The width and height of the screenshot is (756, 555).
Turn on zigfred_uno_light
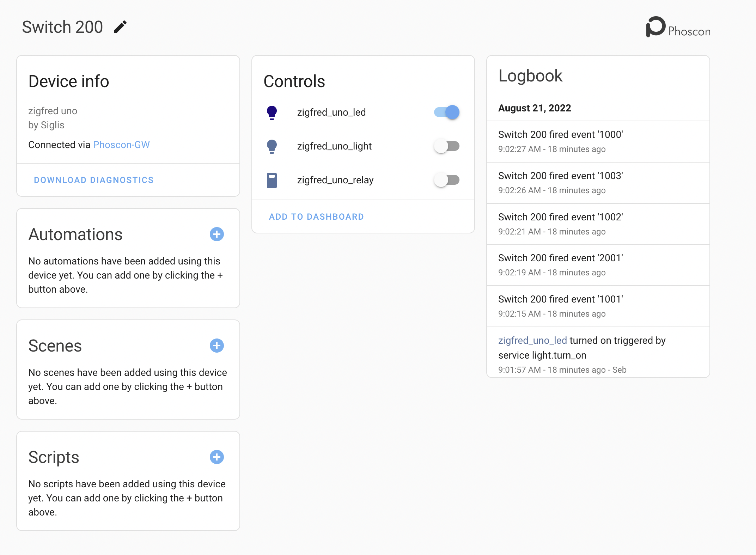pos(446,146)
